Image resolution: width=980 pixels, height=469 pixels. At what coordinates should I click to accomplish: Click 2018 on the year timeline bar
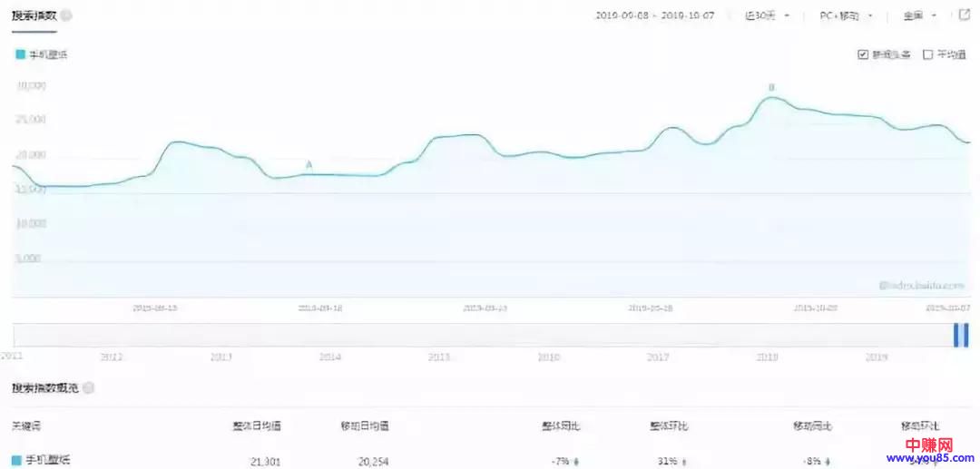point(768,357)
